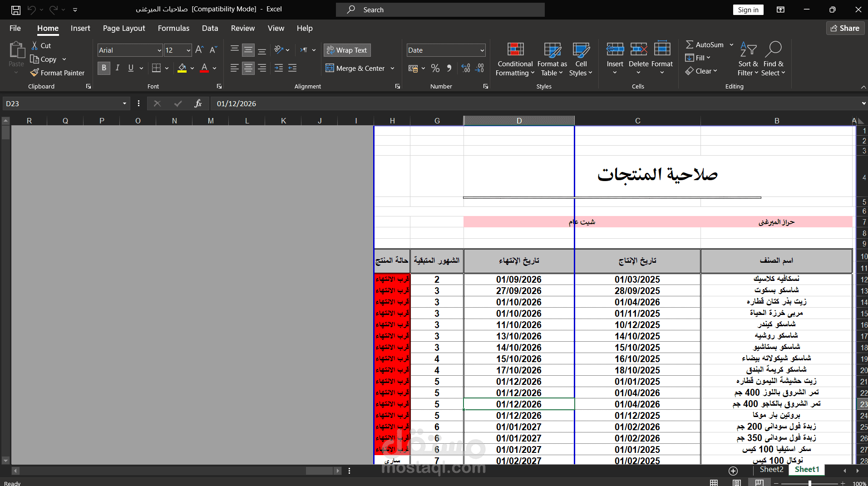Viewport: 868px width, 486px height.
Task: Click the Copy button
Action: pos(44,59)
